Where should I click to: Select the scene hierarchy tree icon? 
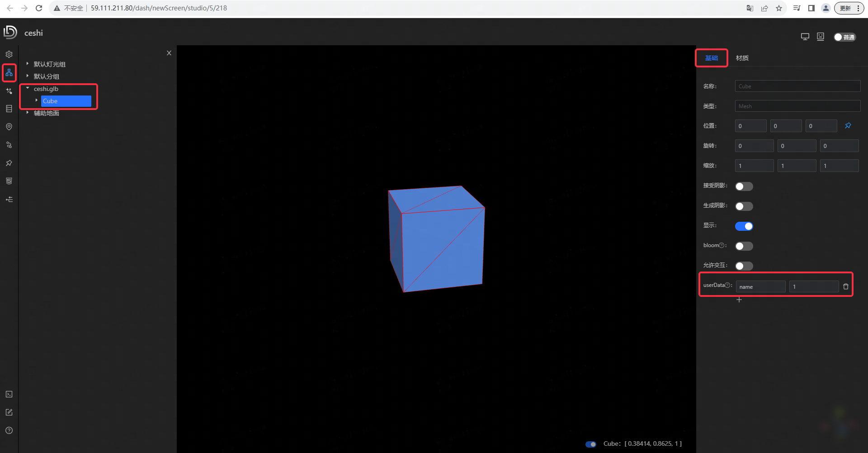point(9,72)
